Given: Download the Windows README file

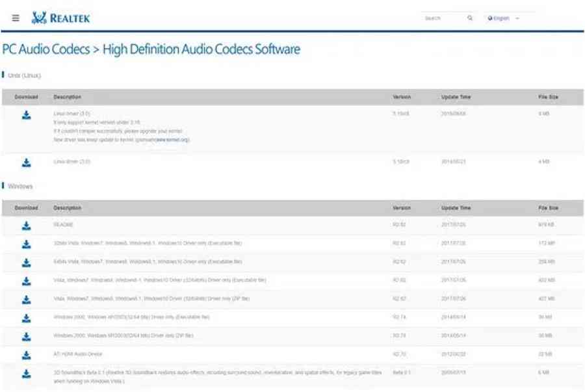Looking at the screenshot, I should point(27,226).
